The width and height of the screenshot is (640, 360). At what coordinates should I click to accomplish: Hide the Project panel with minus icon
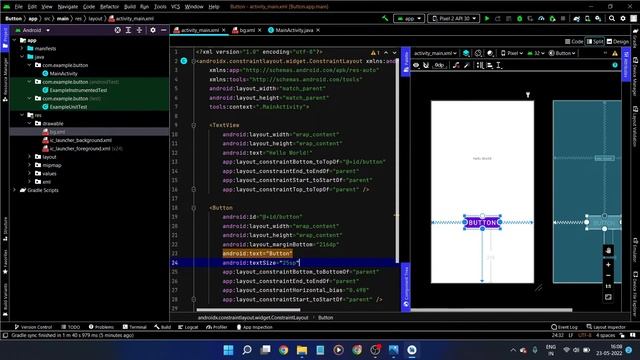164,30
